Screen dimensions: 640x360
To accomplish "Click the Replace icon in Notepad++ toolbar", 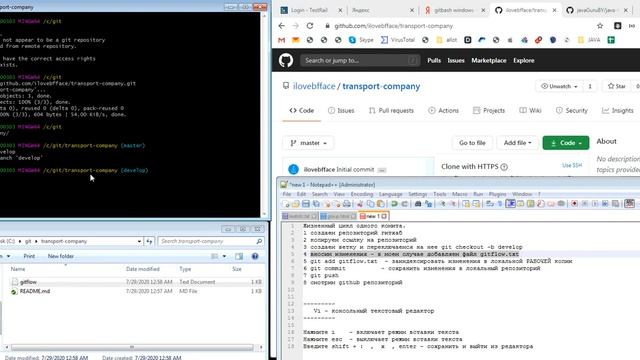I will (428, 204).
